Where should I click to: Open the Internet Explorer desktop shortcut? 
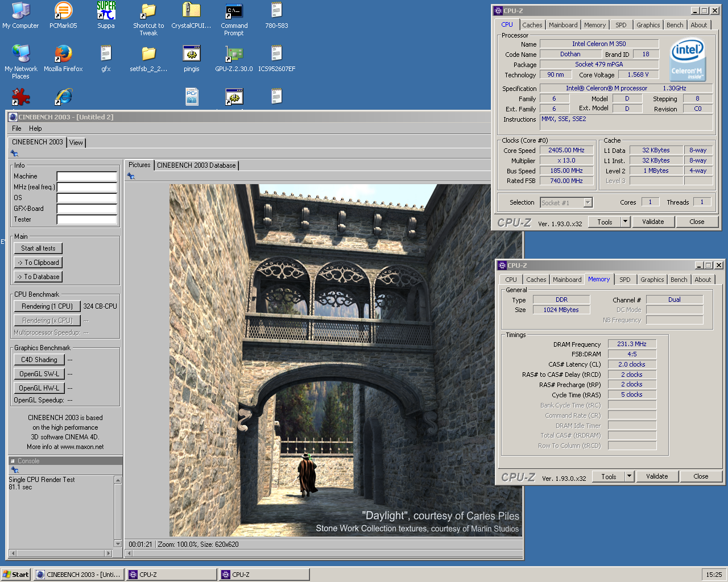tap(63, 97)
